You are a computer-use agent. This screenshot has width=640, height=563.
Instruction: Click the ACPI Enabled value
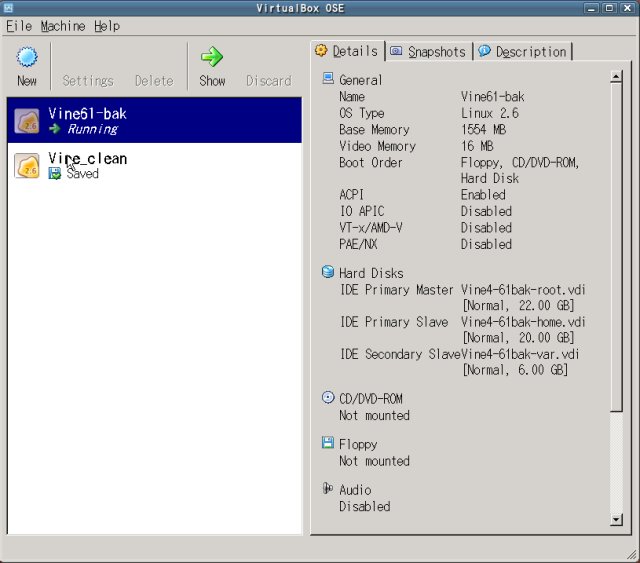pos(483,195)
